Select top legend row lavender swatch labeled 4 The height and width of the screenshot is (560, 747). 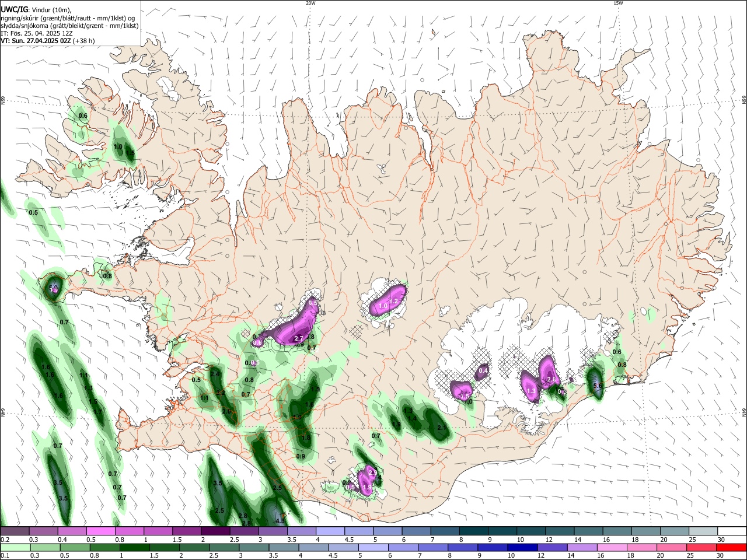click(x=330, y=531)
